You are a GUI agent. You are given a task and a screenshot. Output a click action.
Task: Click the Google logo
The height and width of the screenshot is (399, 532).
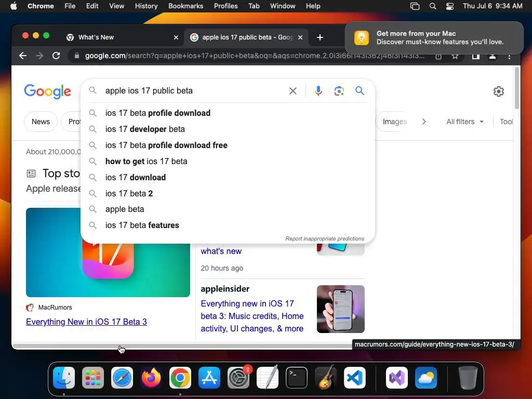(47, 91)
